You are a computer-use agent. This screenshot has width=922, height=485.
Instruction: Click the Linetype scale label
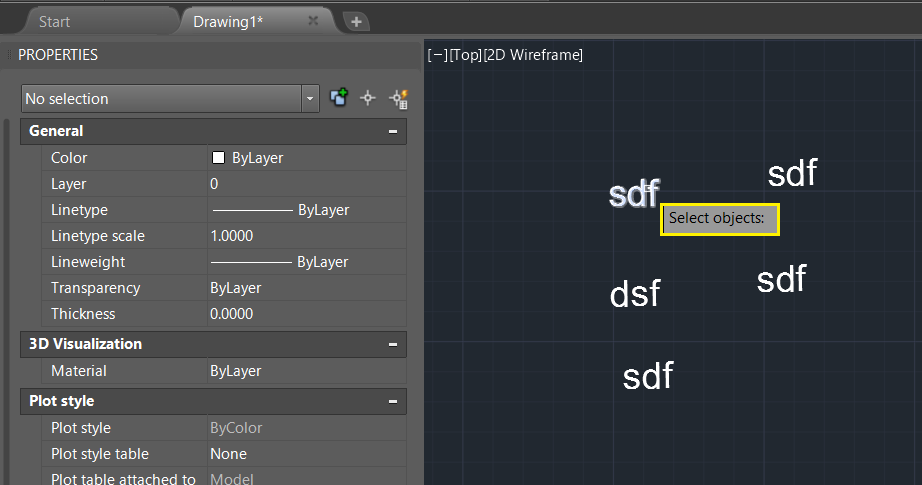(x=98, y=236)
